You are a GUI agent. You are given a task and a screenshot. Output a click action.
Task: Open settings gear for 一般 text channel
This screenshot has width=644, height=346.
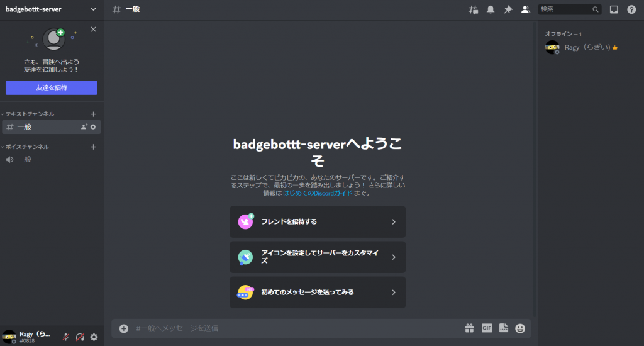(x=93, y=127)
